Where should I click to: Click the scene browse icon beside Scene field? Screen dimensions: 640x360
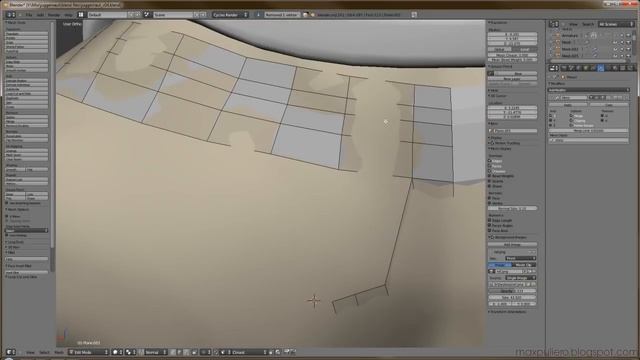(147, 15)
